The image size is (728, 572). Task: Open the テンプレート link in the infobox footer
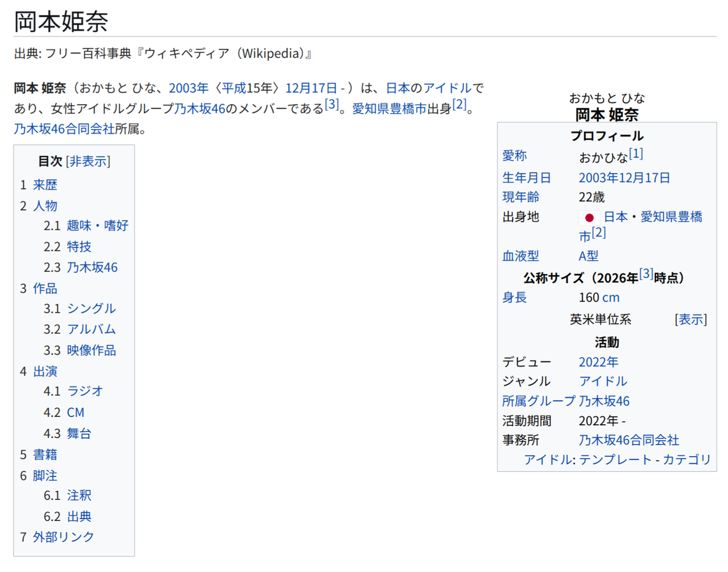[x=615, y=459]
